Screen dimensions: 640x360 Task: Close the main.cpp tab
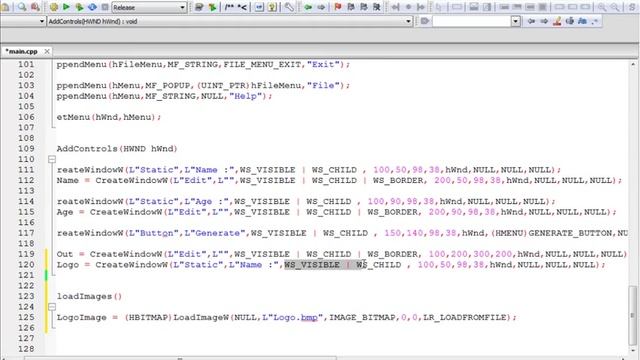(47, 51)
